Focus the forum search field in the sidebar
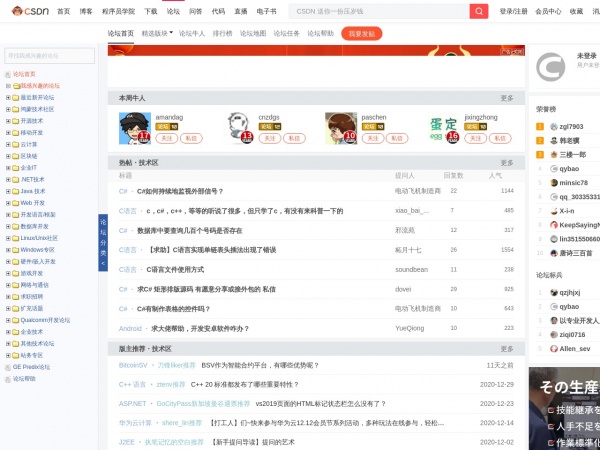This screenshot has height=450, width=600. click(x=49, y=56)
